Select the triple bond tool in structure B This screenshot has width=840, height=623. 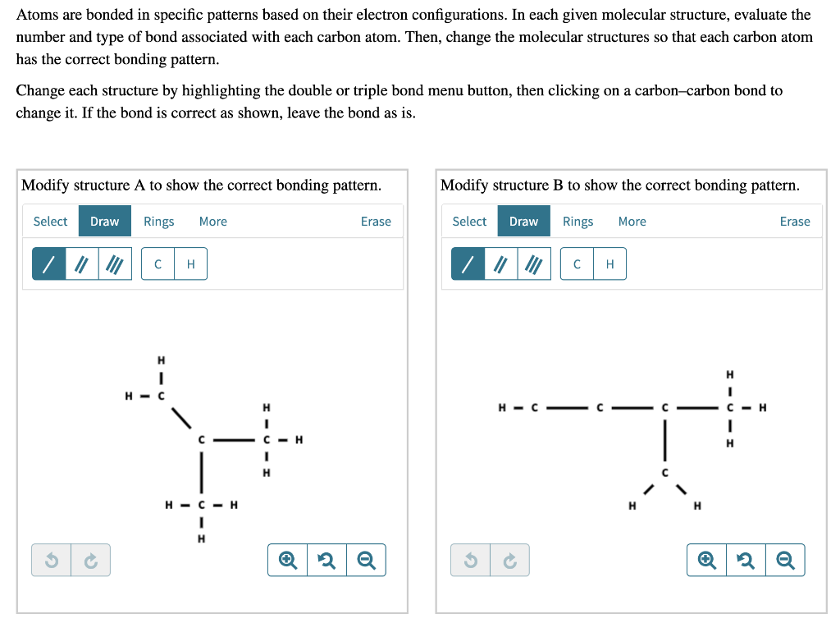(534, 263)
